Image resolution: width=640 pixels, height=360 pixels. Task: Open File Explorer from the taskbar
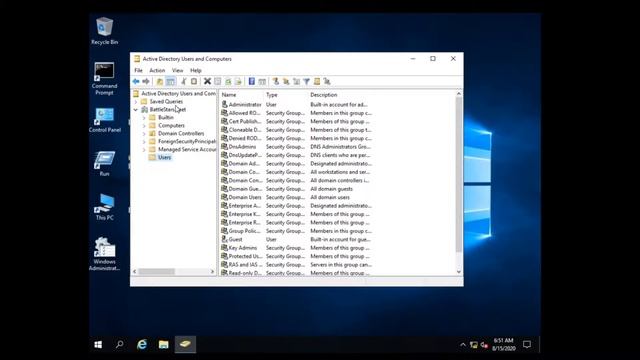tap(164, 344)
